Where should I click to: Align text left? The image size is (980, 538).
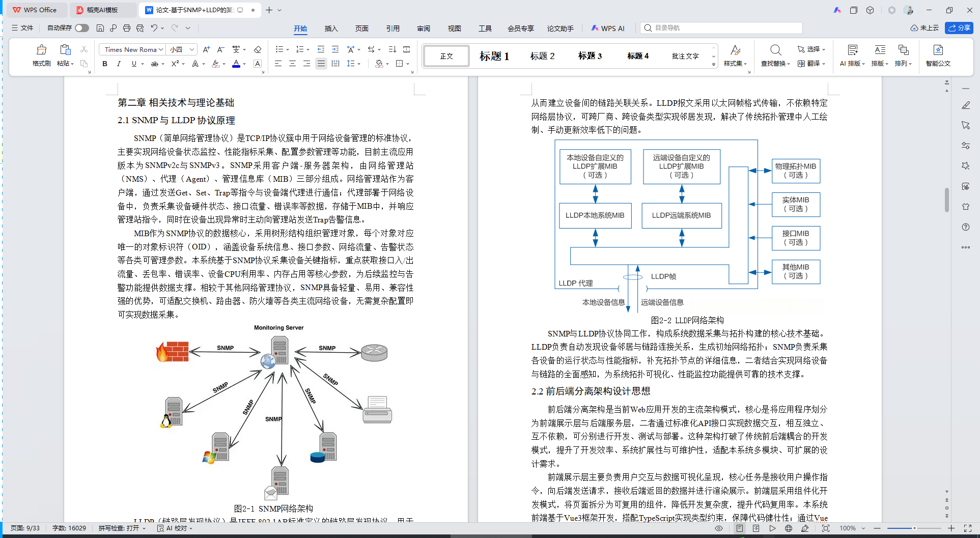pos(278,64)
